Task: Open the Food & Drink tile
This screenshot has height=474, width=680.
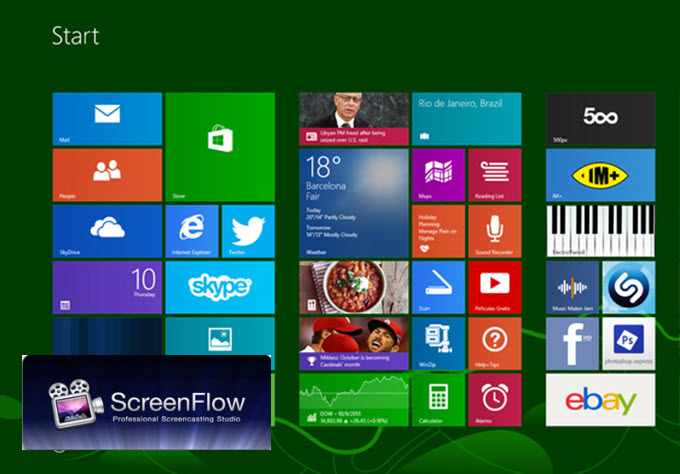Action: (354, 288)
